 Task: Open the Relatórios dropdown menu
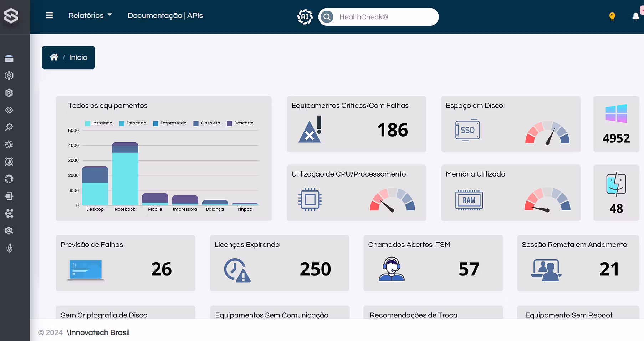click(x=90, y=16)
